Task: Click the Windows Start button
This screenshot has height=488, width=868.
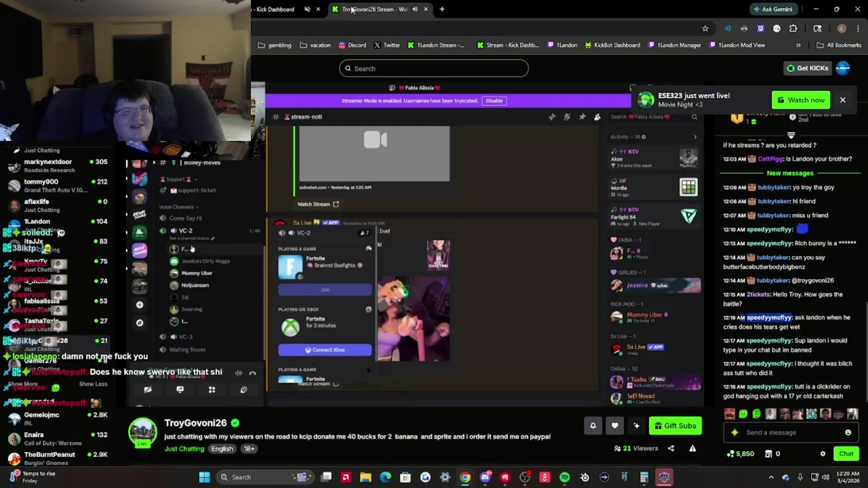Action: click(x=204, y=477)
